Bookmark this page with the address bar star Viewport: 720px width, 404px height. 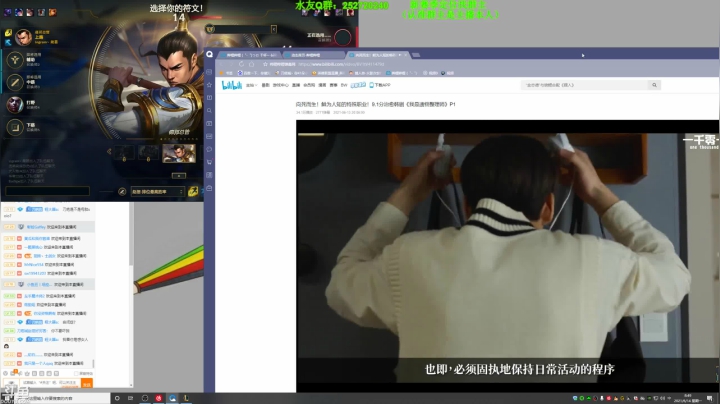coord(265,64)
